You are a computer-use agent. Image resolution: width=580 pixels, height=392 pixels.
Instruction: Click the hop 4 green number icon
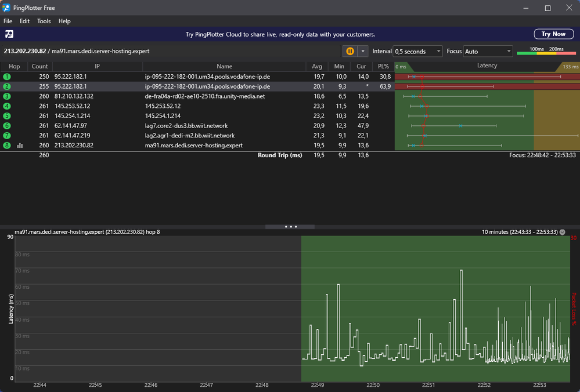[7, 106]
